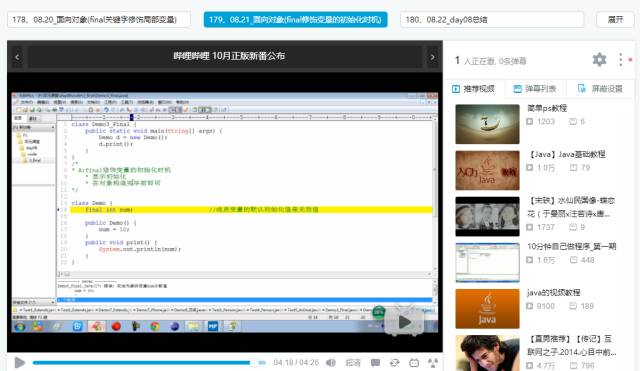Viewport: 640px width, 371px height.
Task: Open the 【Java】Java基础教程 thumbnail
Action: (487, 170)
